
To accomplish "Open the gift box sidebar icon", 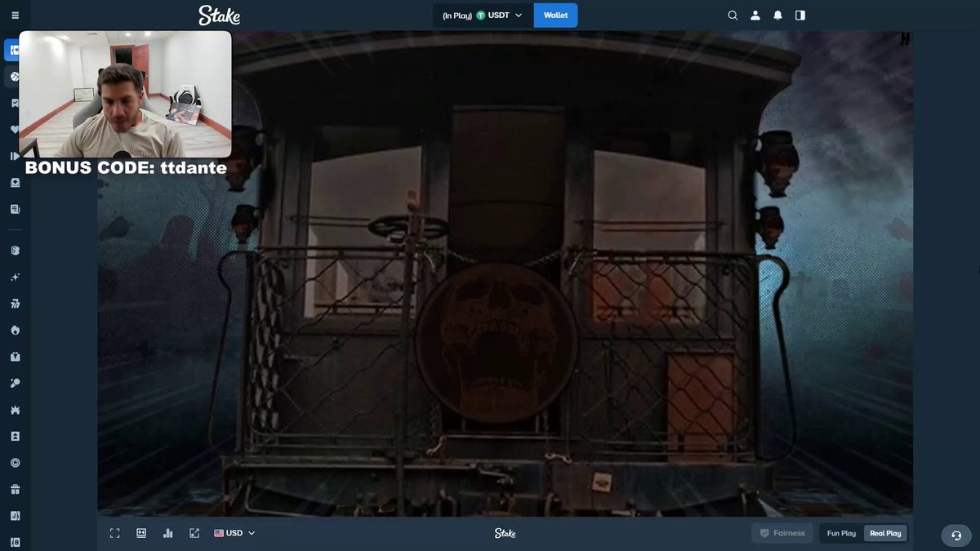I will (x=15, y=490).
